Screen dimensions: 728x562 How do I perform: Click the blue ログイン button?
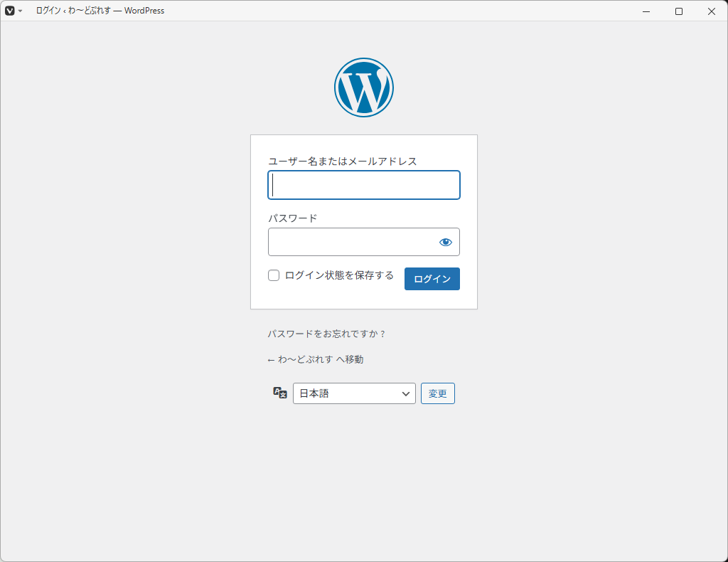coord(432,279)
